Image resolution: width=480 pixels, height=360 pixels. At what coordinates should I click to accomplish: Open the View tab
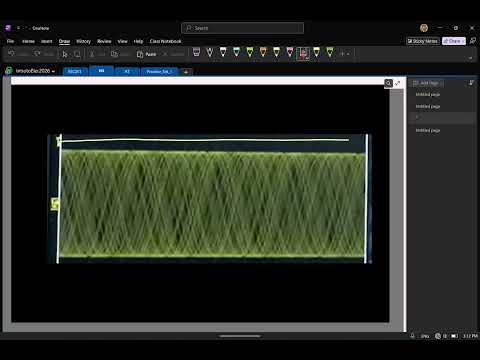click(x=122, y=41)
